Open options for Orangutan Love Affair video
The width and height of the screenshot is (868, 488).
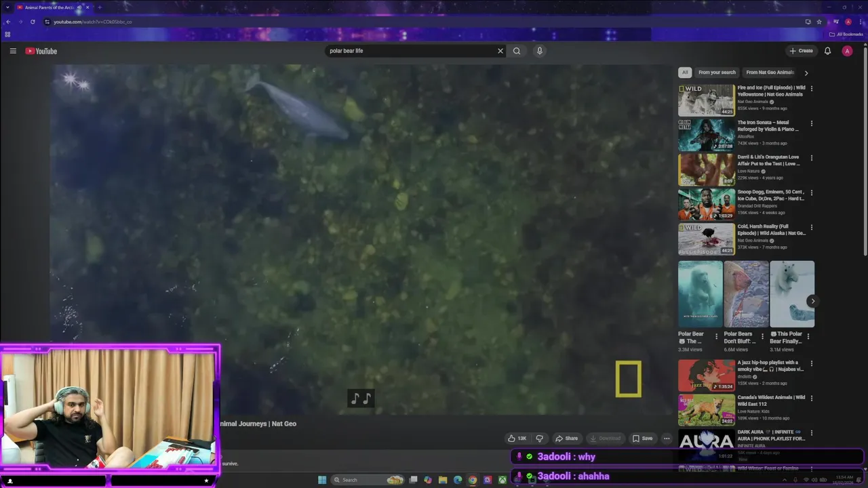point(812,158)
